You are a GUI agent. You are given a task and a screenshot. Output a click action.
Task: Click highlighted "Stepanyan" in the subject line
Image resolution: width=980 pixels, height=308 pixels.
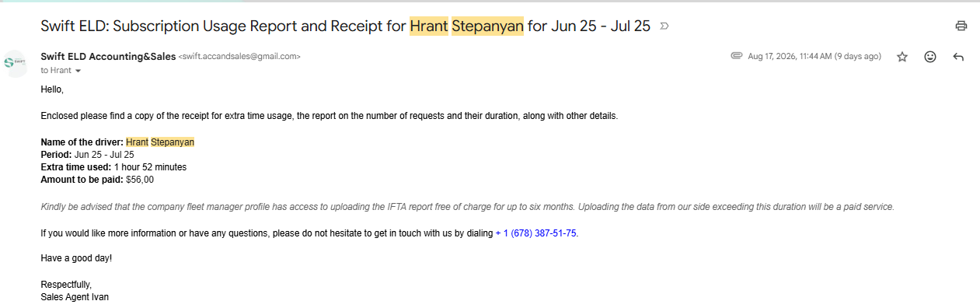[x=487, y=26]
